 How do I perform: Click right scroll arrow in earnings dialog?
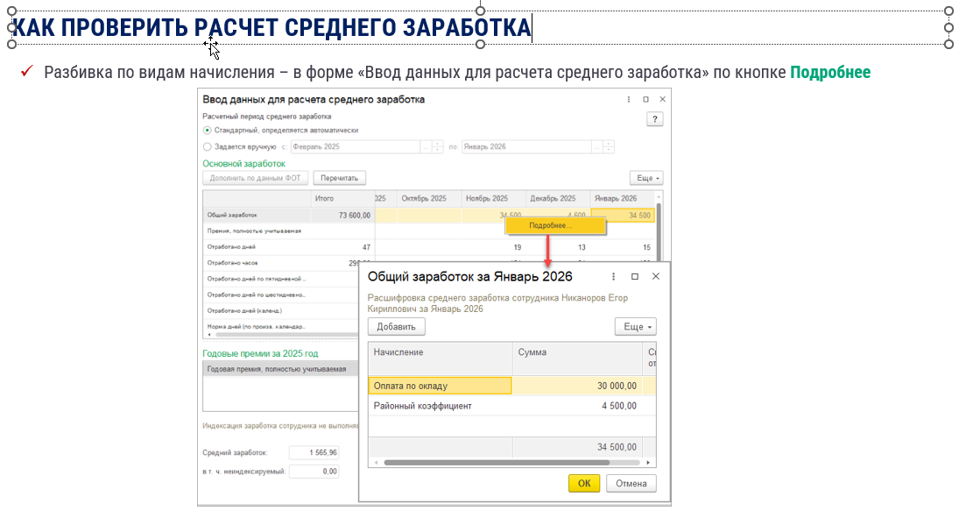coord(648,463)
